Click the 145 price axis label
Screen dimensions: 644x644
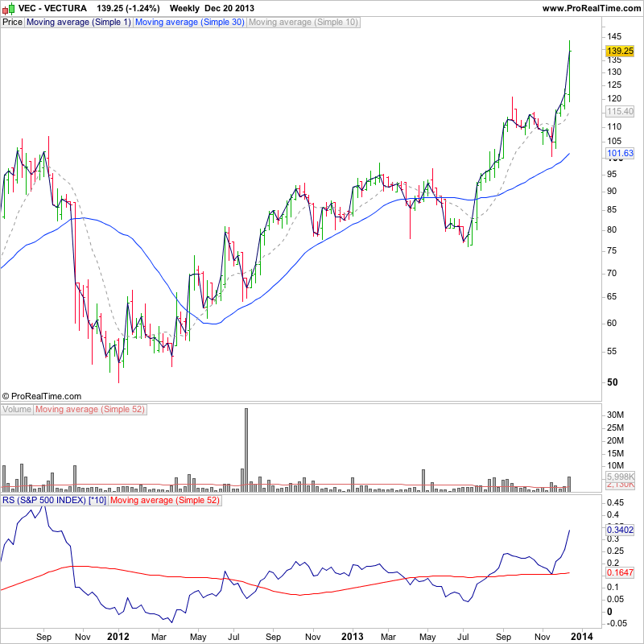pos(614,36)
